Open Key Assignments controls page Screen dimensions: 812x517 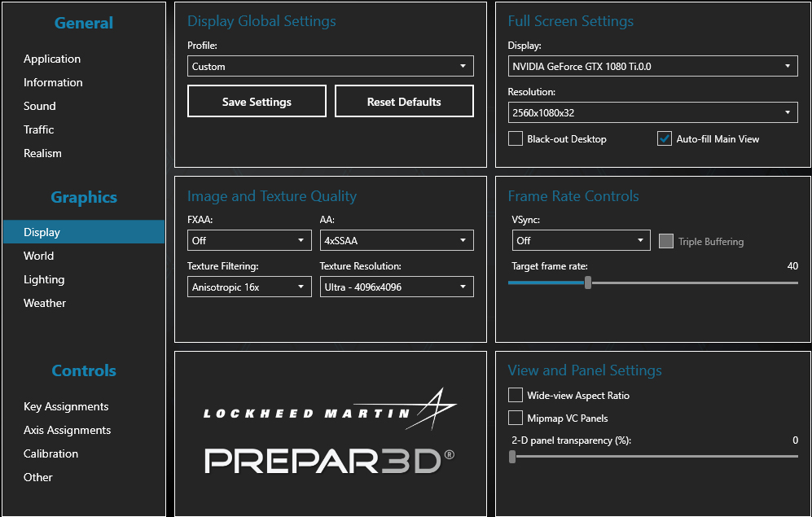66,407
